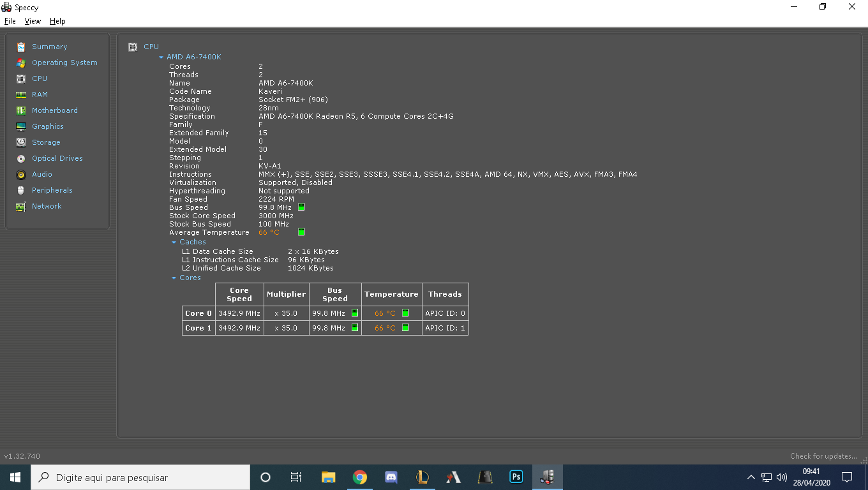Click the 'Kaveri' code name value

click(270, 91)
